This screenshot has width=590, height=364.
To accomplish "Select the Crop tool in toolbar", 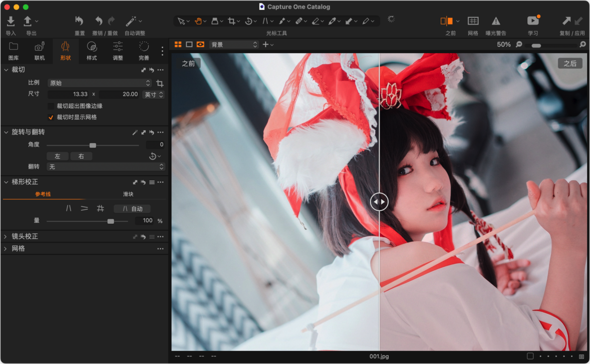I will pyautogui.click(x=231, y=22).
